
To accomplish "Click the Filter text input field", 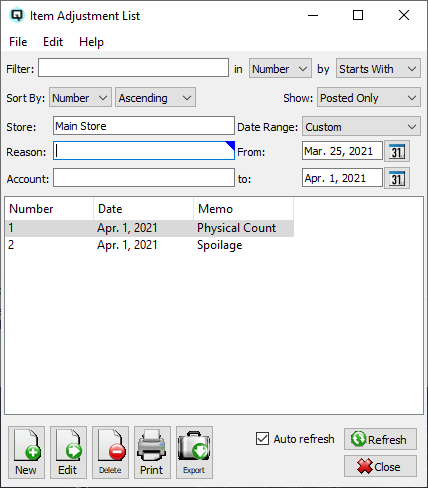I will (133, 68).
